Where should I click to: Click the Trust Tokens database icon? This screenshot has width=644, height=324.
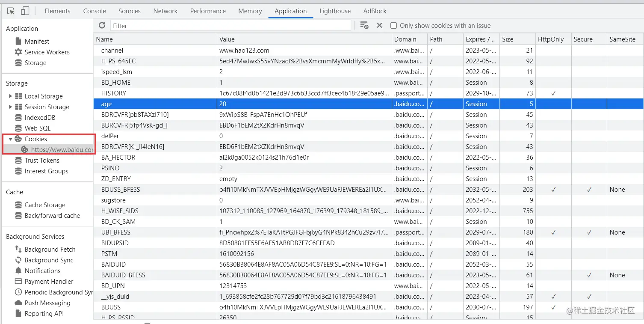pyautogui.click(x=18, y=160)
